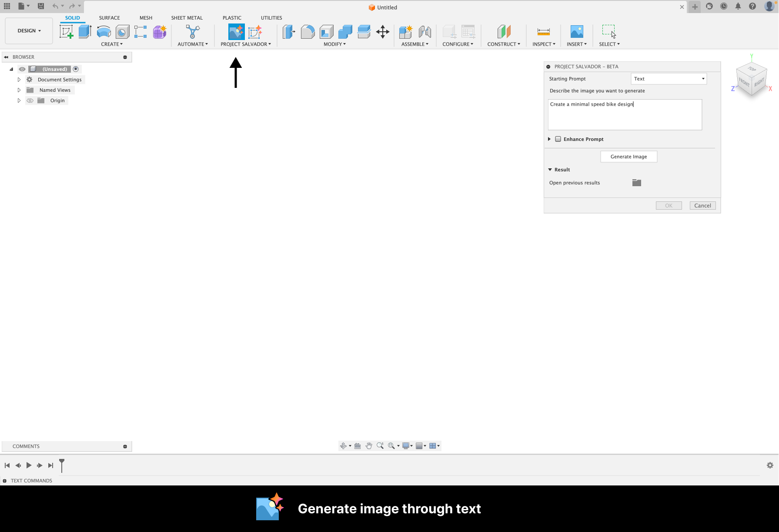
Task: Enable the Enhance Prompt checkbox
Action: tap(558, 139)
